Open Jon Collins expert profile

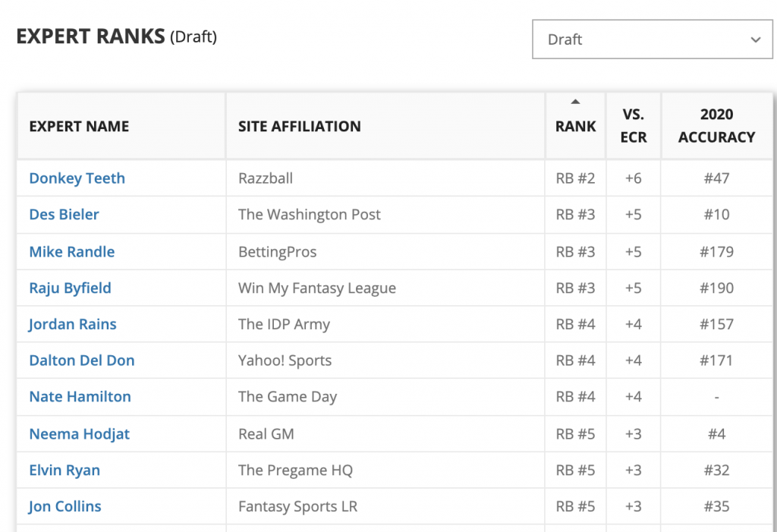64,506
